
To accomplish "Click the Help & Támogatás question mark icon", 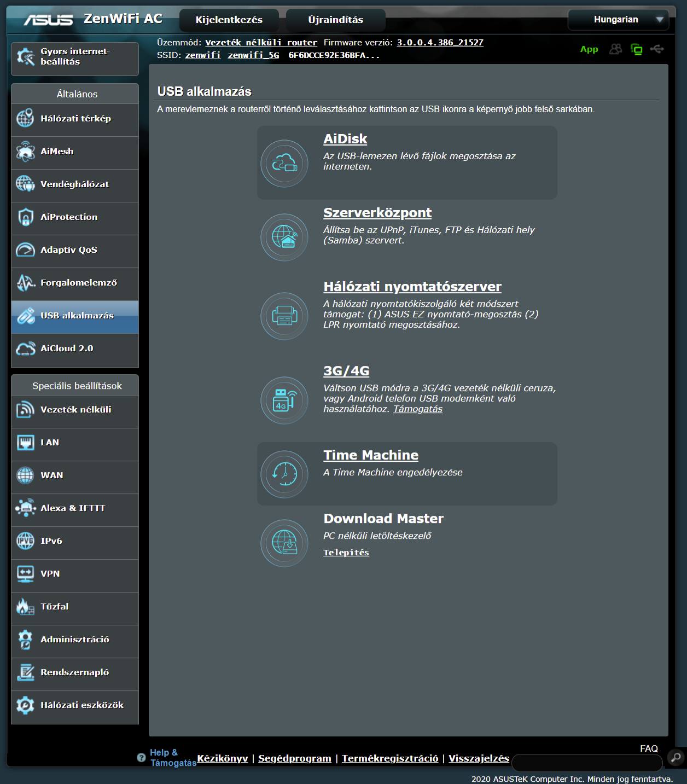I will (x=141, y=758).
